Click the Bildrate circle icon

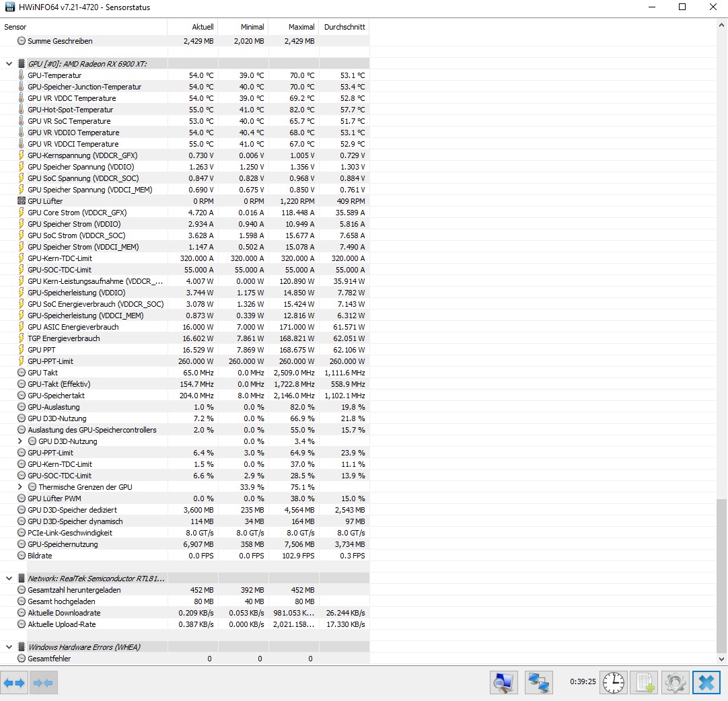[x=22, y=556]
